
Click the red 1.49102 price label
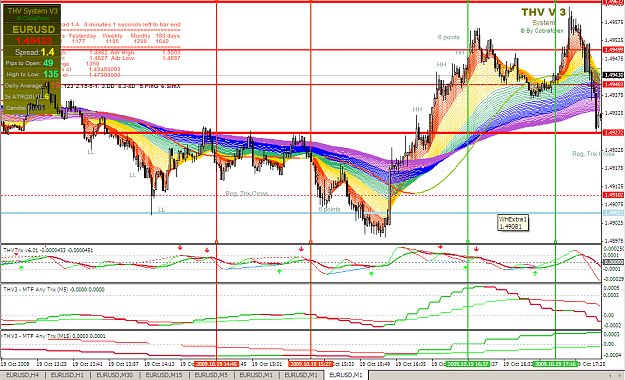tap(613, 195)
